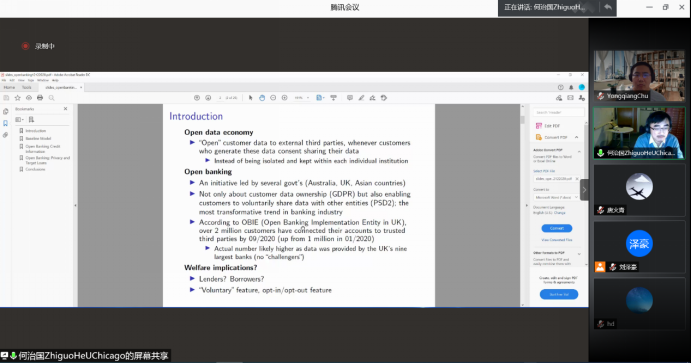Toggle microphone icon on ZhiguoHe video tile
691x364 pixels.
(600, 153)
